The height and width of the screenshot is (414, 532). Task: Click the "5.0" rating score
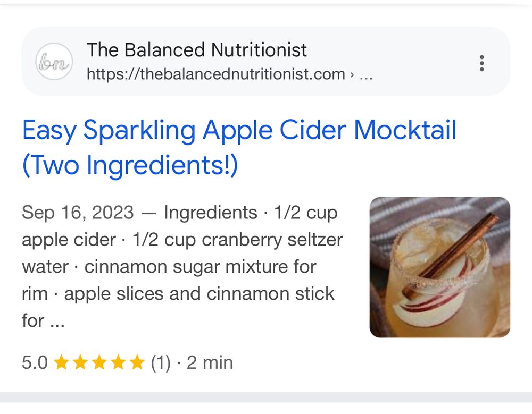[35, 363]
